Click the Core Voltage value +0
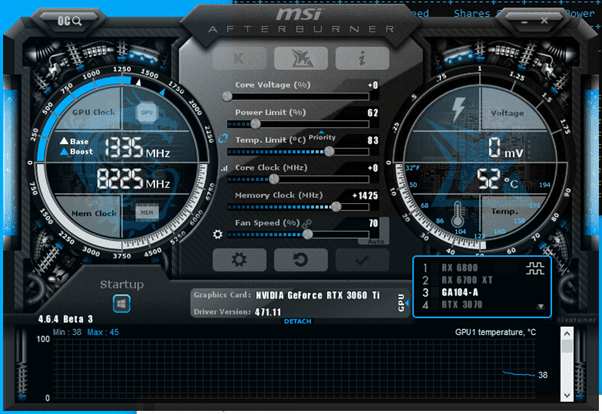This screenshot has height=414, width=602. pyautogui.click(x=373, y=85)
